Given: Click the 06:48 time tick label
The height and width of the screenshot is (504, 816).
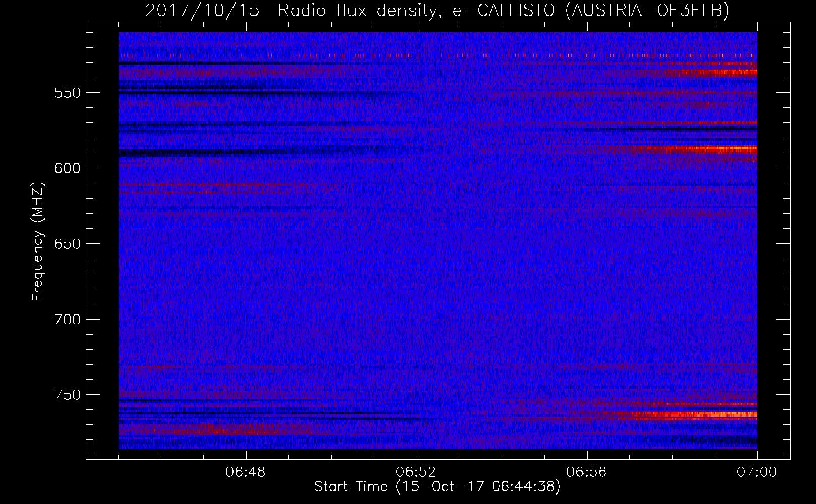Looking at the screenshot, I should tap(246, 472).
